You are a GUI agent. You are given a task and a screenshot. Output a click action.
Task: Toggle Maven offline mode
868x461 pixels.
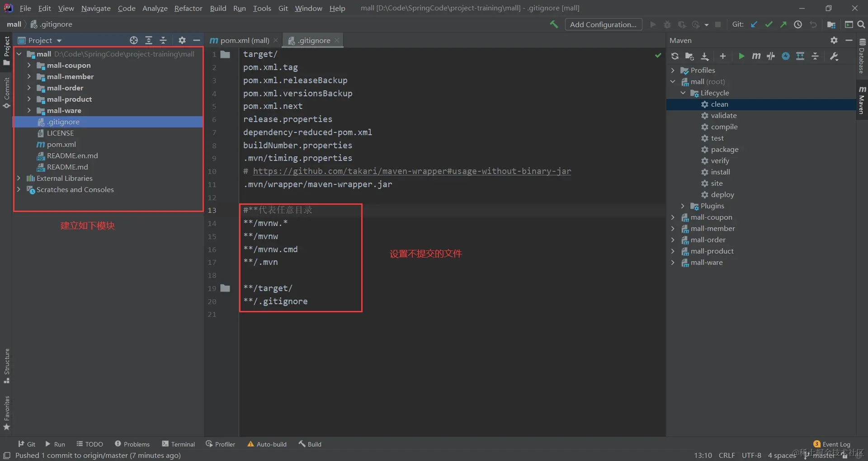click(771, 56)
